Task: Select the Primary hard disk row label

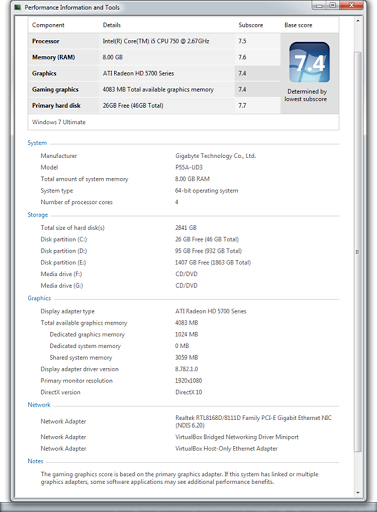Action: pos(56,106)
